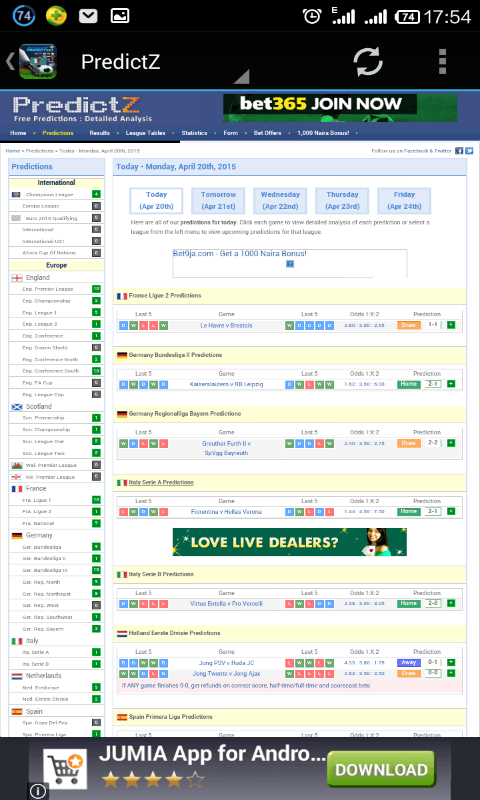Click the Germany flag in the sidebar
Viewport: 480px width, 800px height.
coord(17,536)
